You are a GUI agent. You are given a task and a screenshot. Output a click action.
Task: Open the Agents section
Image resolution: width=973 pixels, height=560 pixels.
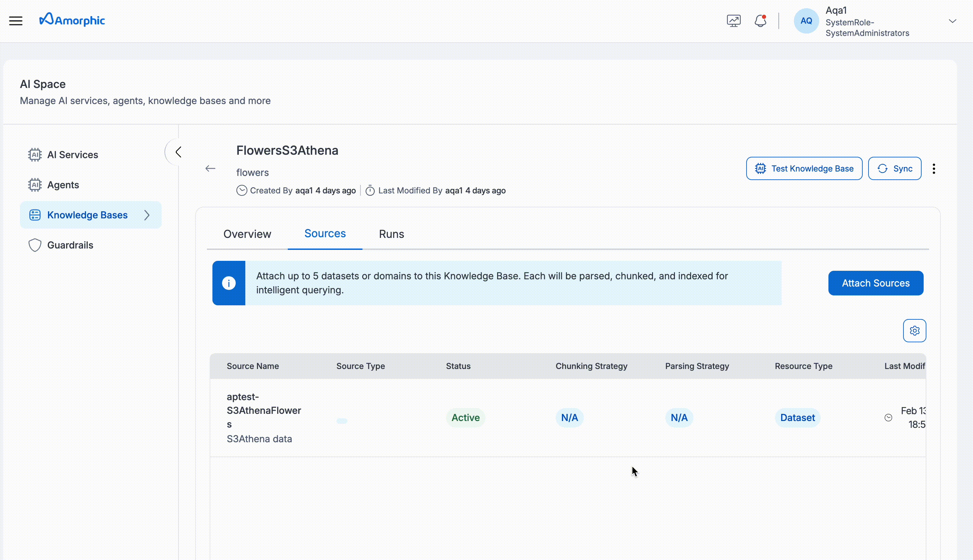63,184
